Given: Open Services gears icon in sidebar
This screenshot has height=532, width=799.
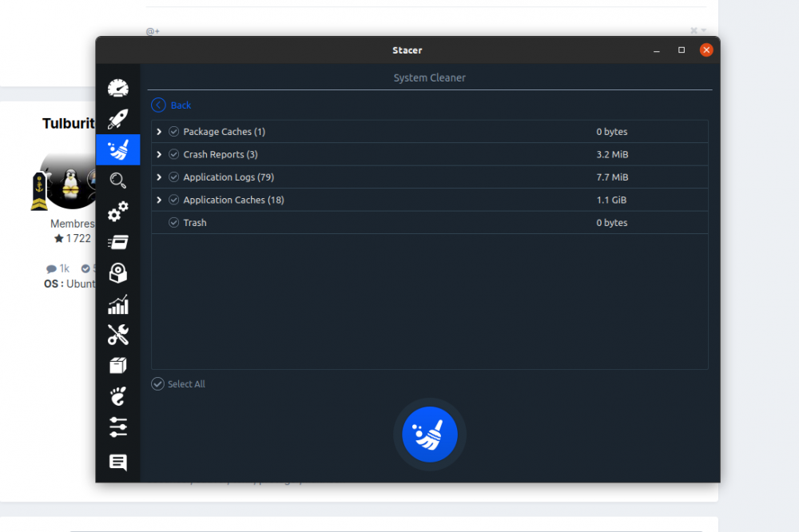Looking at the screenshot, I should tap(117, 212).
